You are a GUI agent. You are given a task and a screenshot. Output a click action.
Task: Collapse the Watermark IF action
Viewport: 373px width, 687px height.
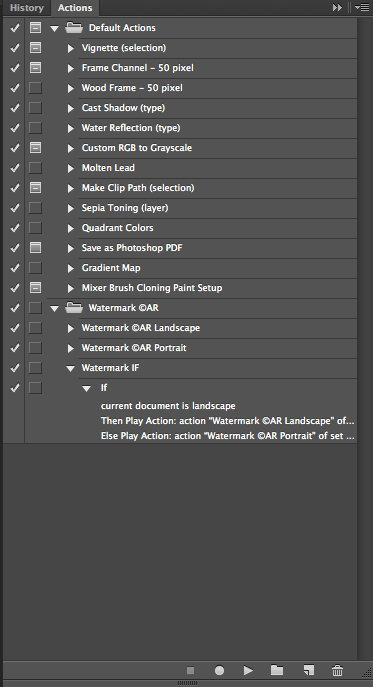(70, 369)
